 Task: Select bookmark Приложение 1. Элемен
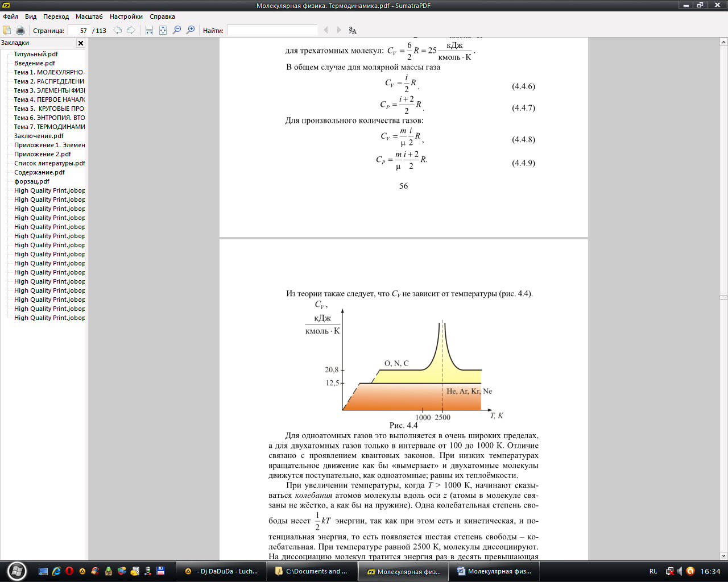[49, 145]
